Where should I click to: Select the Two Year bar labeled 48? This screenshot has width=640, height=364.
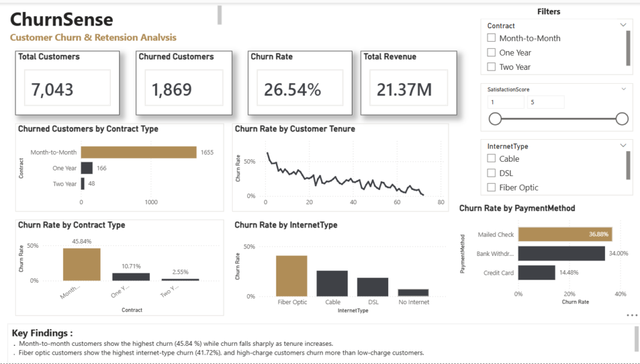pos(82,184)
